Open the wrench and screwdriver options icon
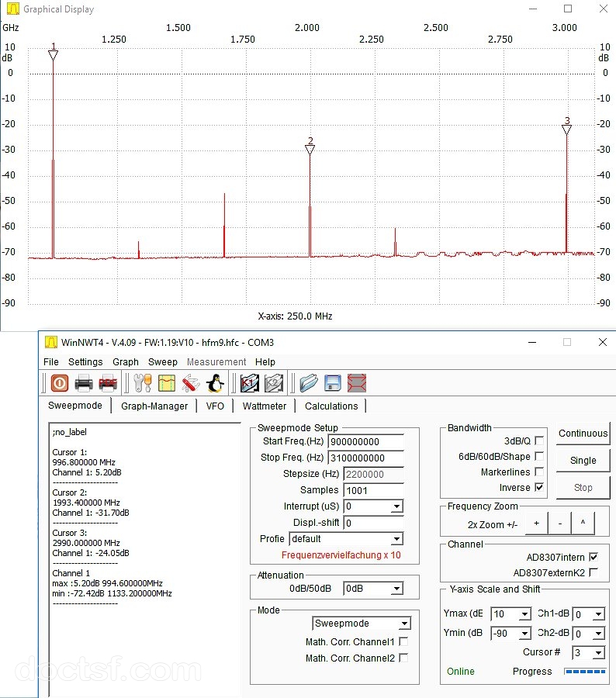616x698 pixels. point(143,383)
